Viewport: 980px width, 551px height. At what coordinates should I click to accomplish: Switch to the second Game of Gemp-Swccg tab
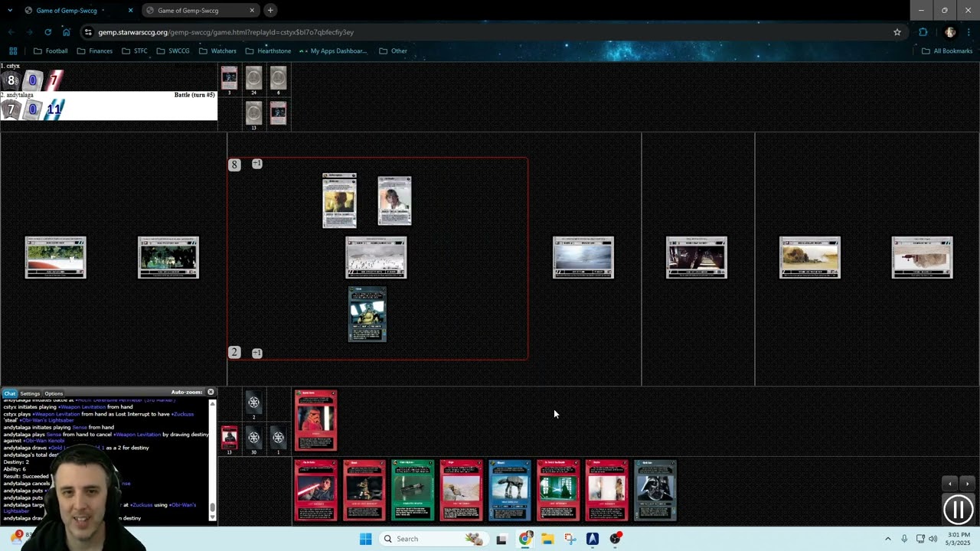(x=200, y=11)
